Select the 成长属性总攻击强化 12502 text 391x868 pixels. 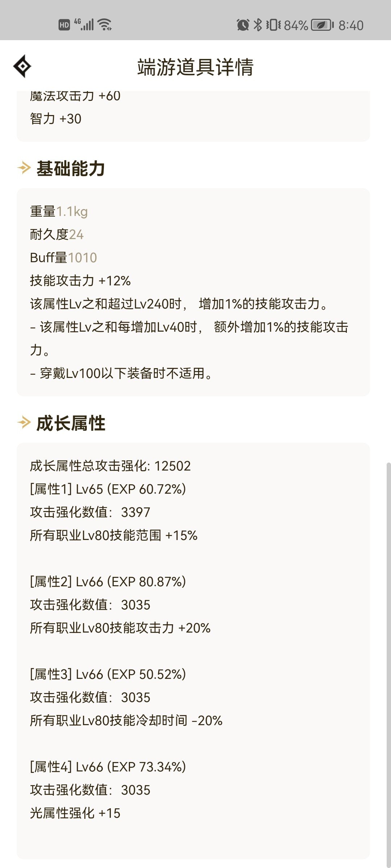(110, 467)
